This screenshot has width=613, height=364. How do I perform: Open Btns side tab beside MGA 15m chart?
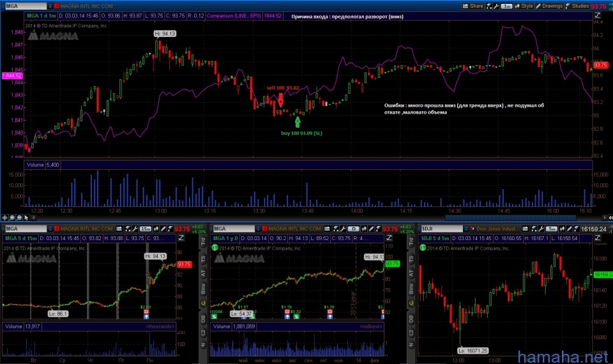pyautogui.click(x=203, y=289)
